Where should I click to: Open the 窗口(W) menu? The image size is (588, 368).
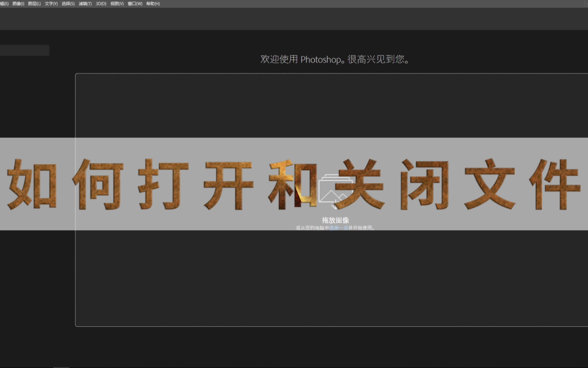coord(134,4)
